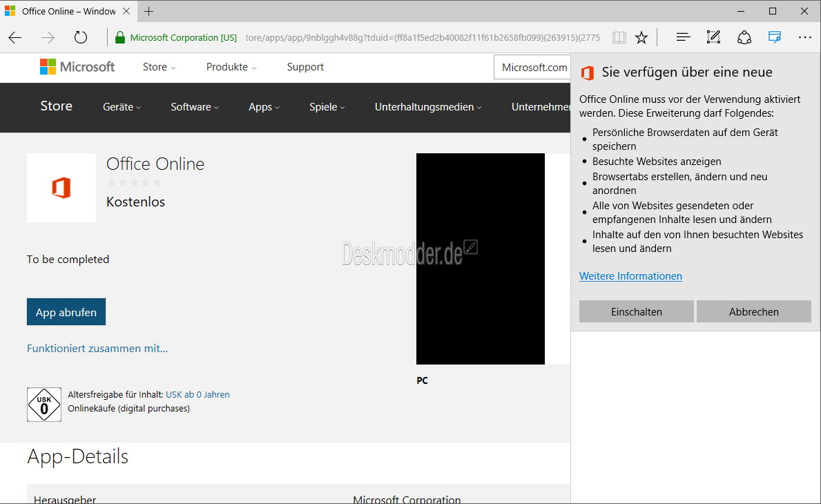
Task: Click the forward navigation arrow
Action: click(x=48, y=37)
